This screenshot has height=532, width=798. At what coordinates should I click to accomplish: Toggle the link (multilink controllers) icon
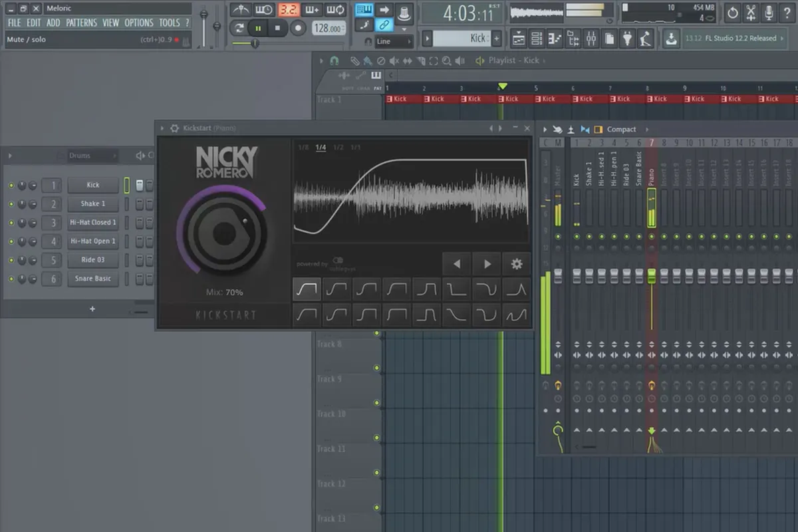pos(384,25)
